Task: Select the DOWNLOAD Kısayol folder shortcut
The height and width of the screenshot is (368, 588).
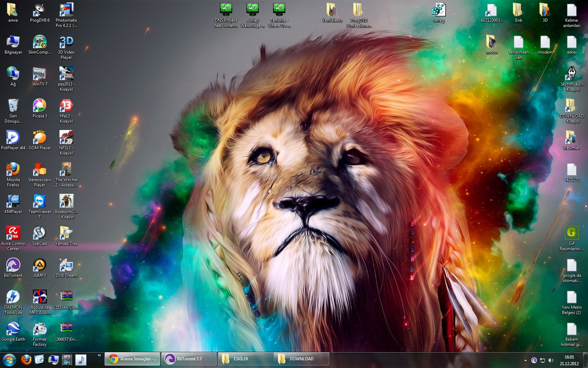Action: pyautogui.click(x=572, y=111)
